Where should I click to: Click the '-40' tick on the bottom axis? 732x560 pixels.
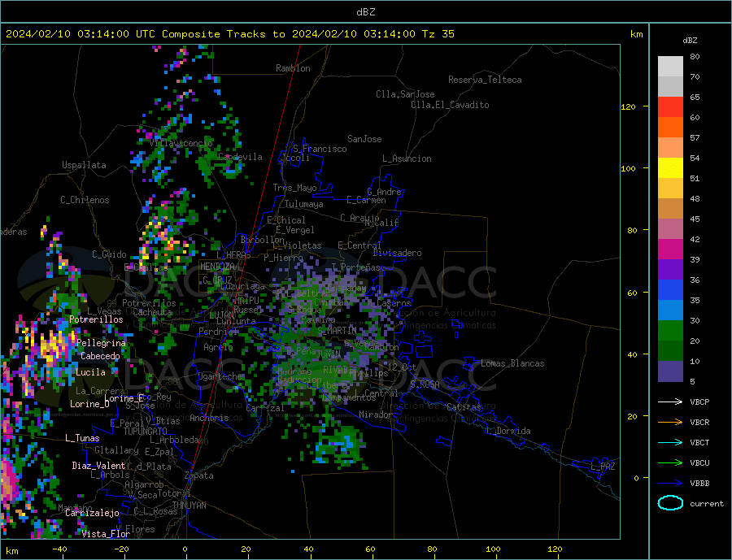click(59, 549)
